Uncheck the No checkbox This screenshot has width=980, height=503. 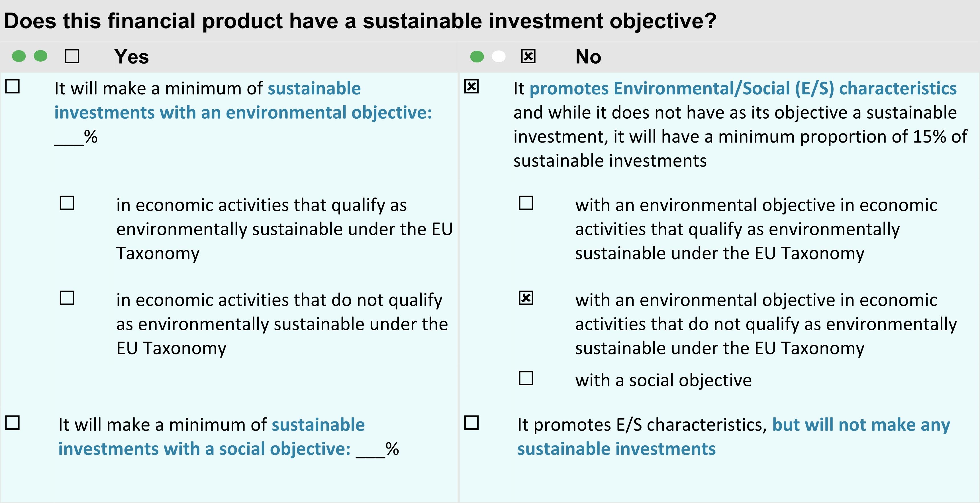click(x=528, y=56)
